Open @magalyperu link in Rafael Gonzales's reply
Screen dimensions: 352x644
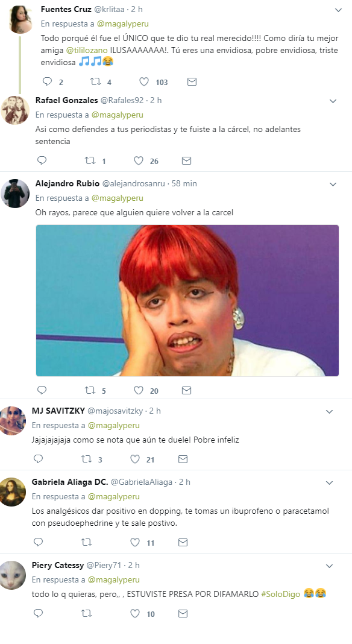click(118, 115)
